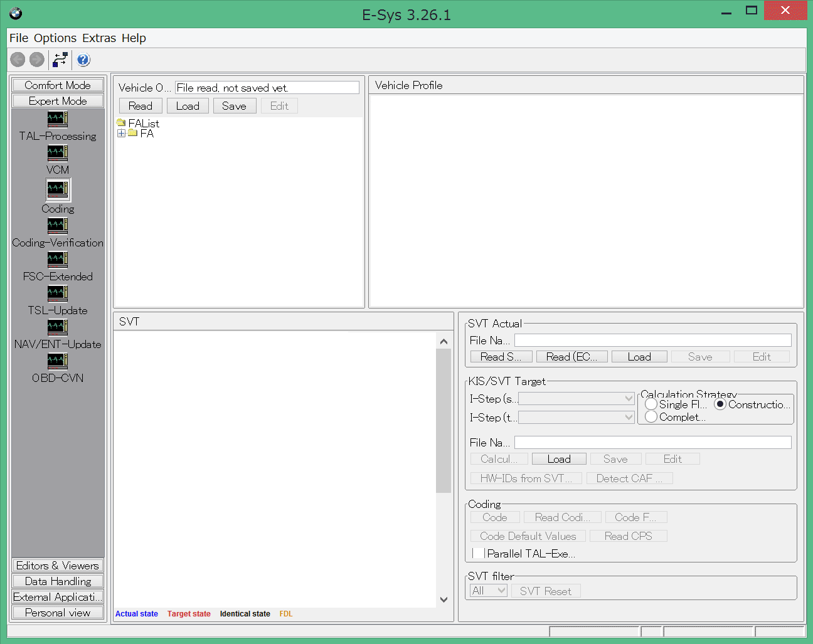Click Read S... in SVT Actual
This screenshot has height=644, width=813.
(501, 357)
